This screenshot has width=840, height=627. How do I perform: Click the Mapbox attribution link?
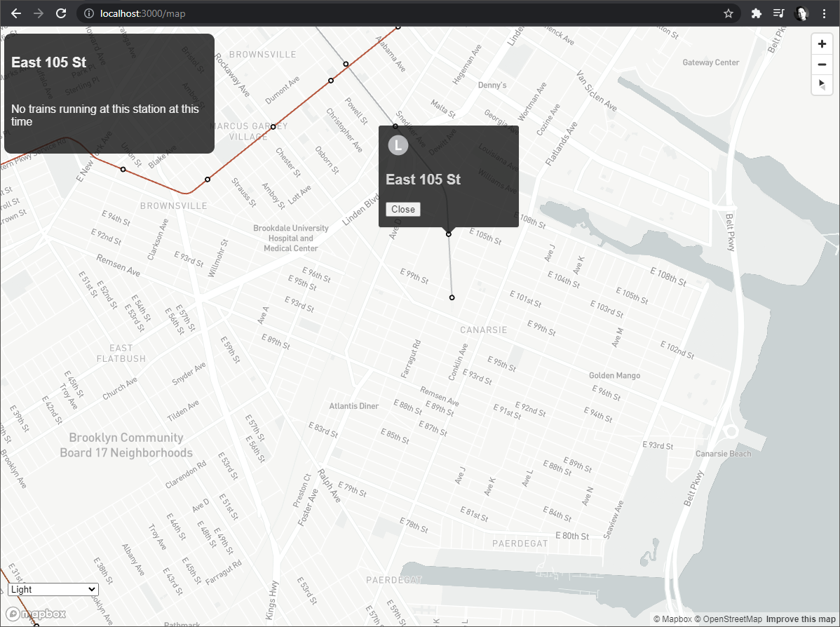click(673, 619)
